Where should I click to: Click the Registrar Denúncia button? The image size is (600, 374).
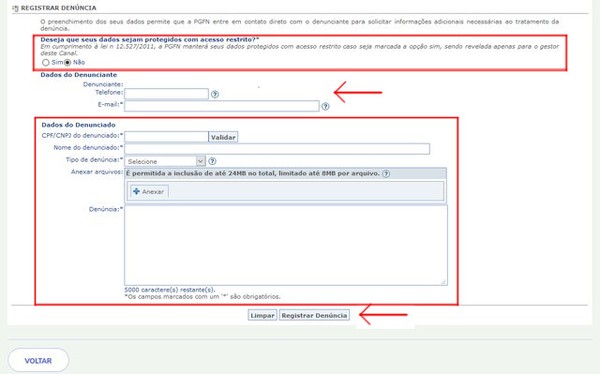[314, 315]
